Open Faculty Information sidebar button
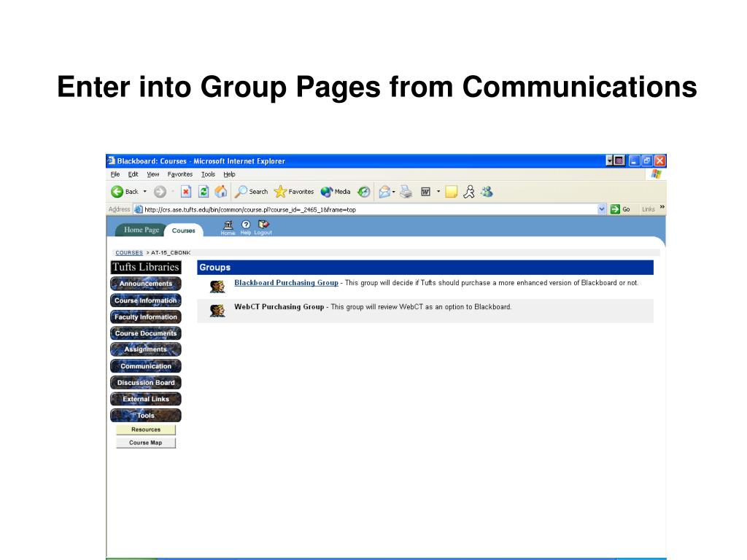The image size is (747, 560). point(146,316)
